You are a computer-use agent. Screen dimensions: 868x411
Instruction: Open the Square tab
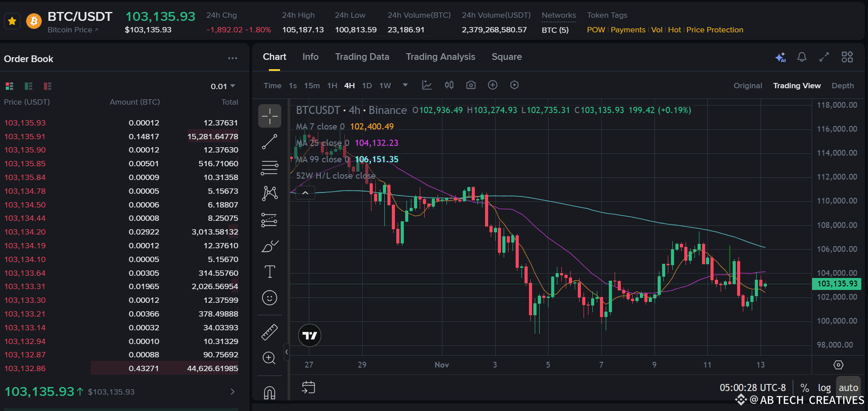[x=507, y=57]
